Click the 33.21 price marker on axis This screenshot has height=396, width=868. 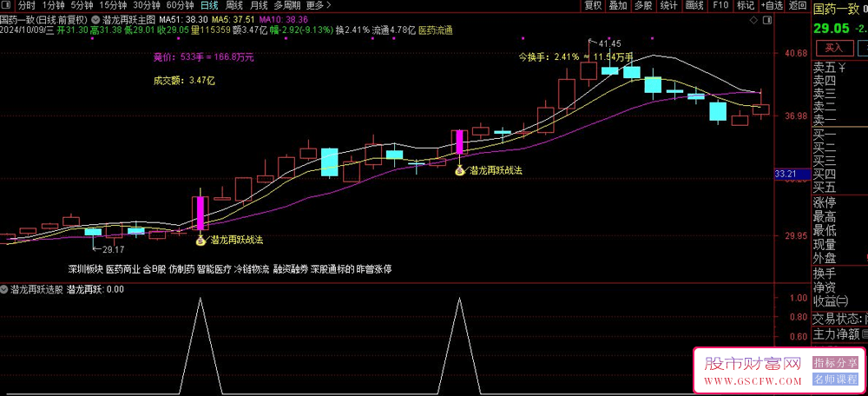pos(792,174)
